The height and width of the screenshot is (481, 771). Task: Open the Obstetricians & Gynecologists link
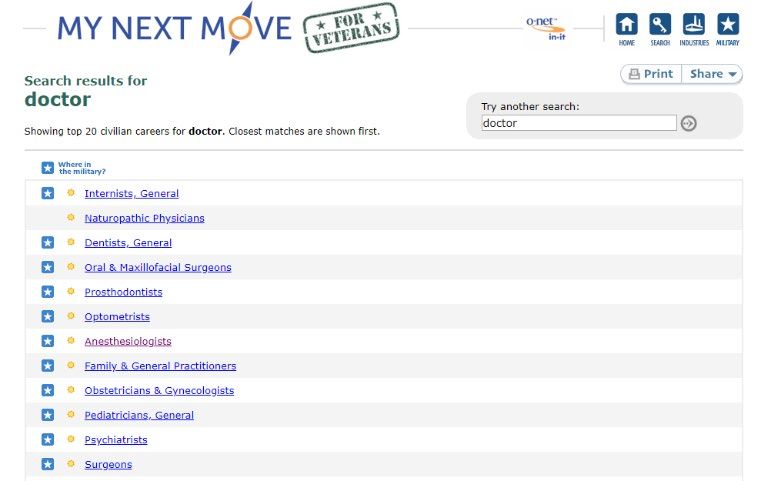click(x=159, y=390)
